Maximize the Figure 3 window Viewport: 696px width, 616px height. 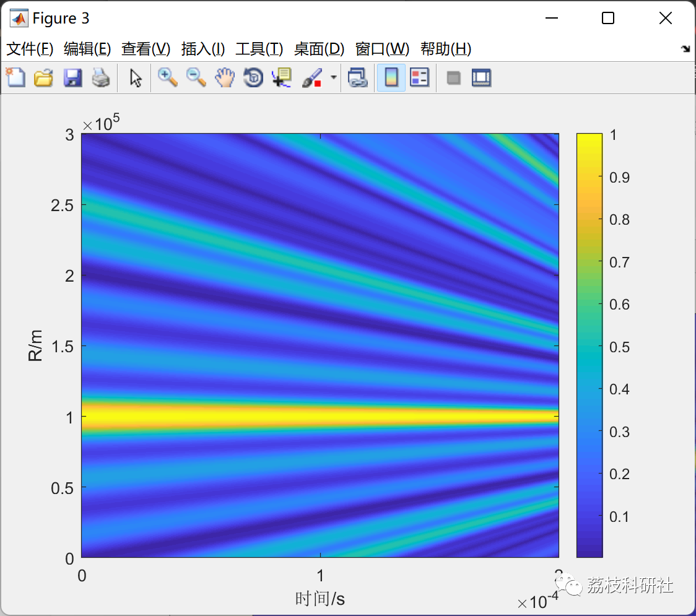(608, 18)
